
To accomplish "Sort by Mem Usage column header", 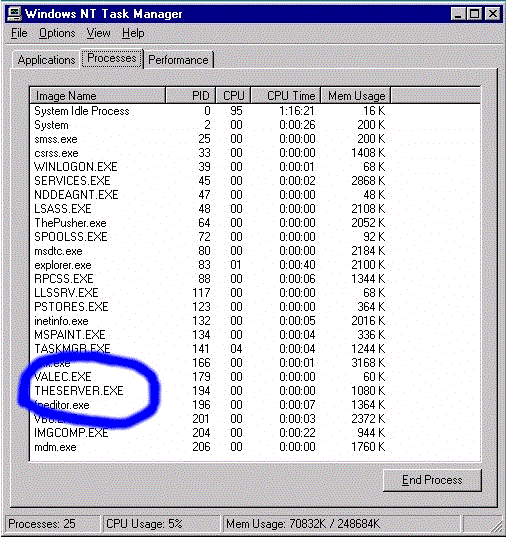I will tap(356, 96).
